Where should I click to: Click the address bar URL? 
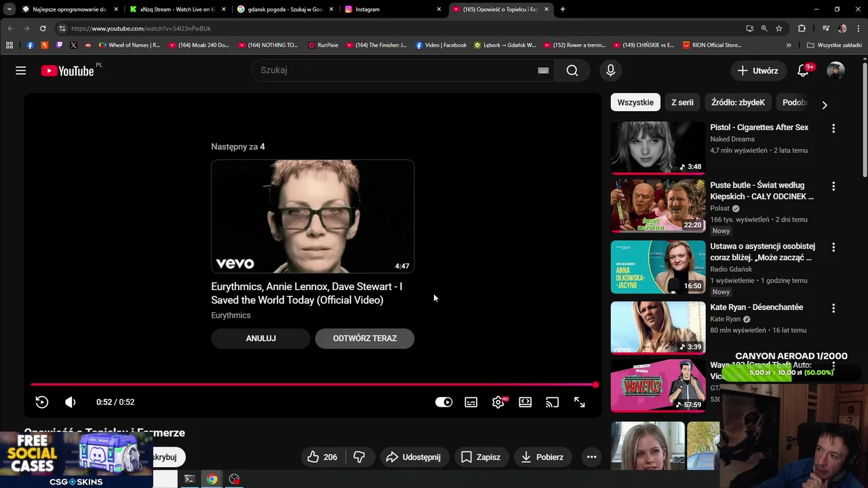[141, 28]
